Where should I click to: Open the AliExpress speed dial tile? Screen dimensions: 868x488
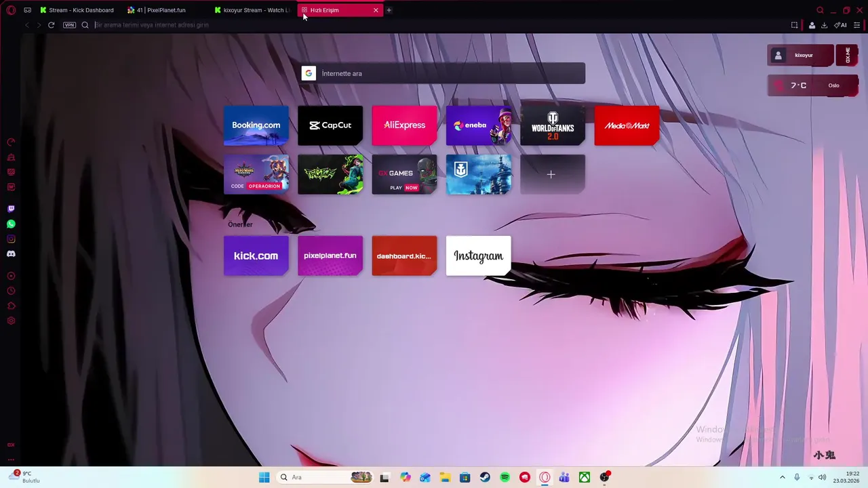404,125
